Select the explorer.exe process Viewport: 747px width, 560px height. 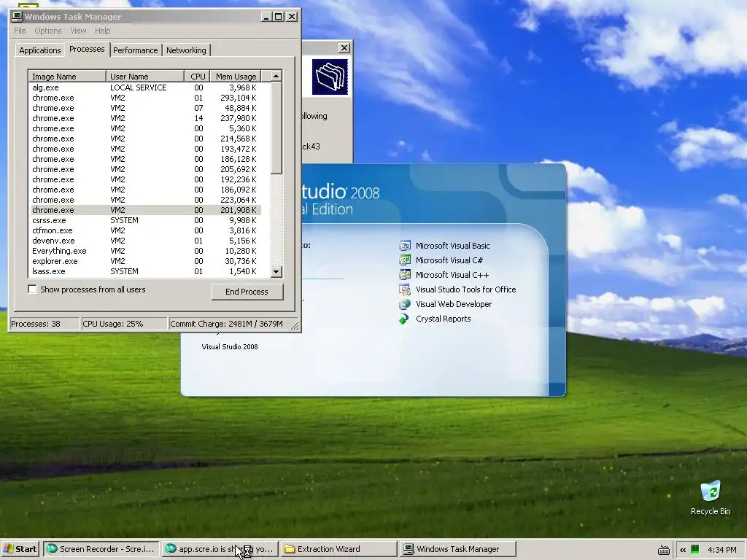(x=145, y=261)
